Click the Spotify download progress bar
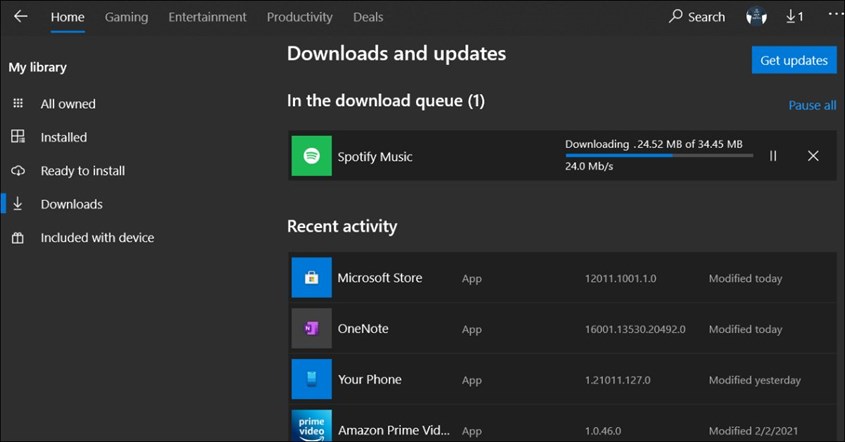This screenshot has height=442, width=845. (659, 155)
